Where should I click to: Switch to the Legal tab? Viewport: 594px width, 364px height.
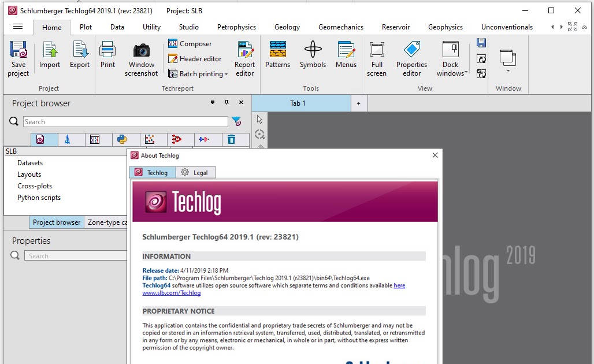click(x=195, y=172)
